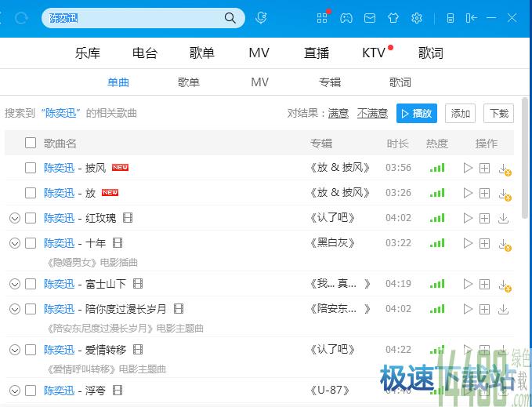Open the settings gear icon
Image resolution: width=532 pixels, height=407 pixels.
(x=417, y=18)
